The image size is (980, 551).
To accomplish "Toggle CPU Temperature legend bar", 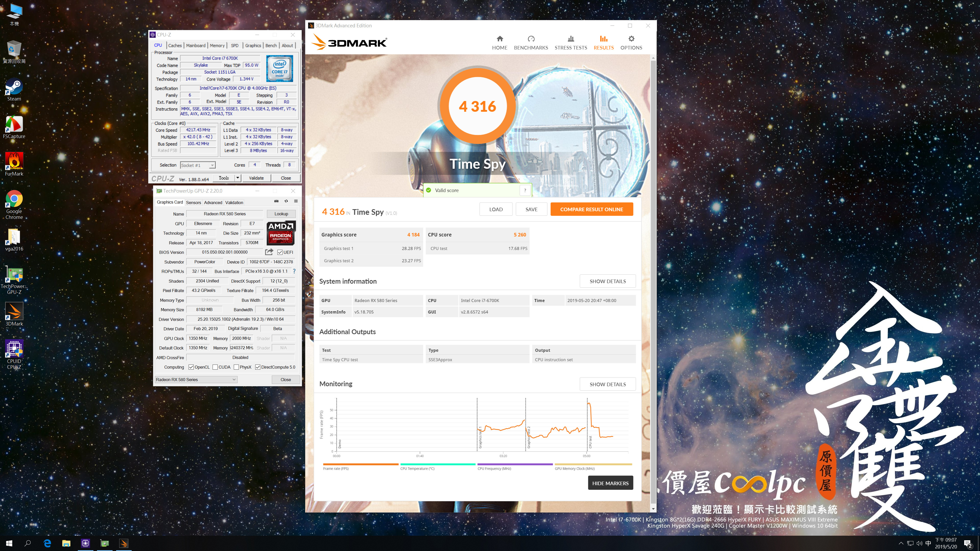I will pos(437,464).
